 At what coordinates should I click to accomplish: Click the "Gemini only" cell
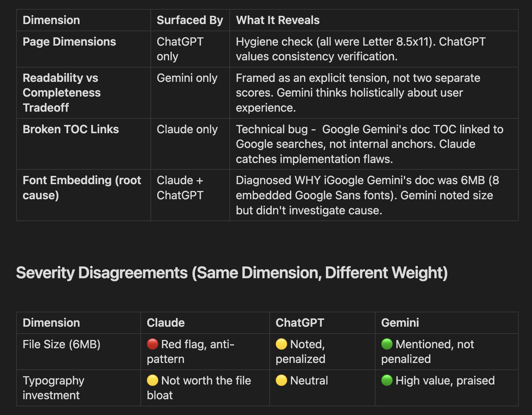(187, 78)
